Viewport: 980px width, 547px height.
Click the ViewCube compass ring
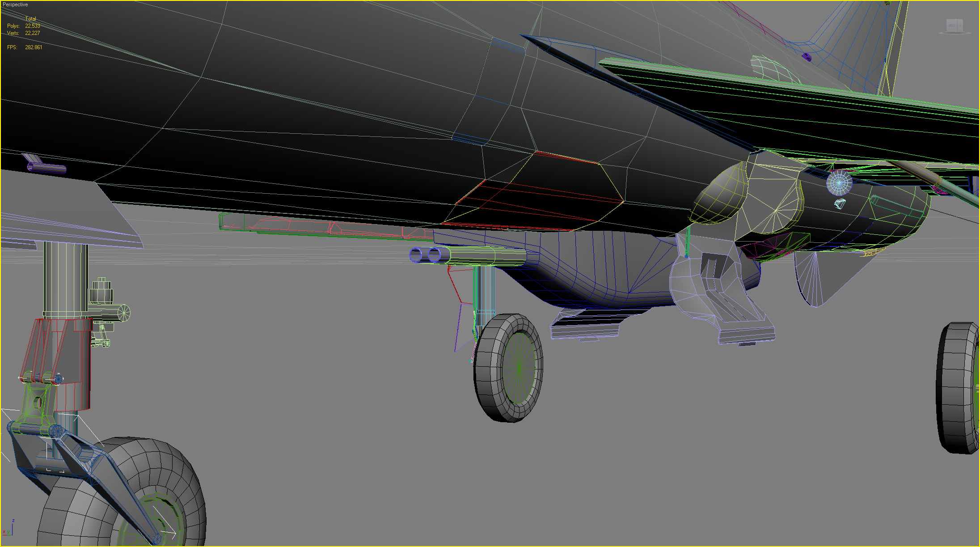[x=955, y=33]
